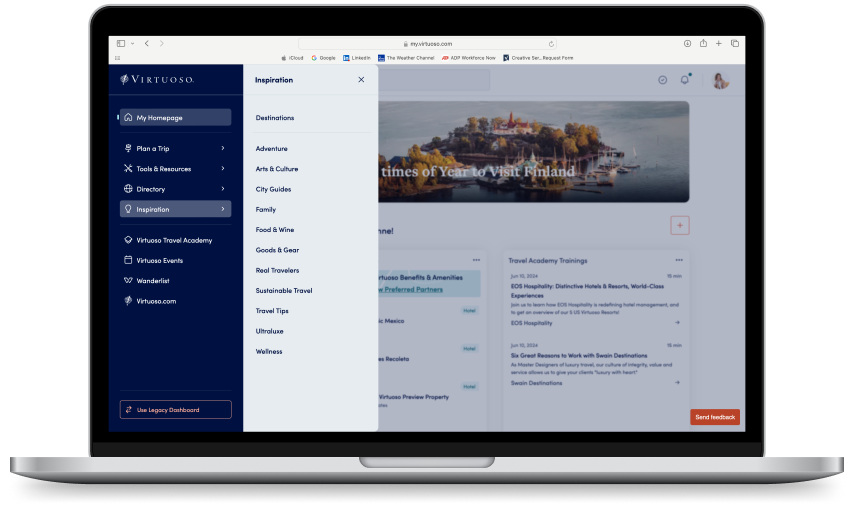The width and height of the screenshot is (854, 505).
Task: Open Virtuoso Travel Academy
Action: pos(174,240)
